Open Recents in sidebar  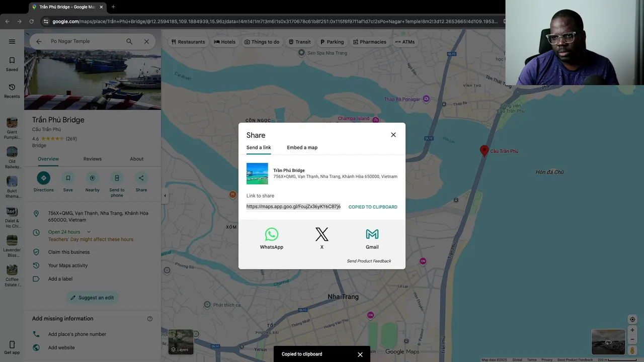pos(12,90)
